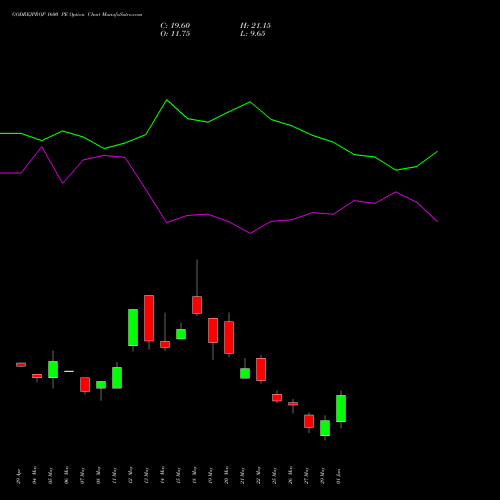Click the green candle for 11 May
Screen dimensions: 500x500
(x=117, y=378)
